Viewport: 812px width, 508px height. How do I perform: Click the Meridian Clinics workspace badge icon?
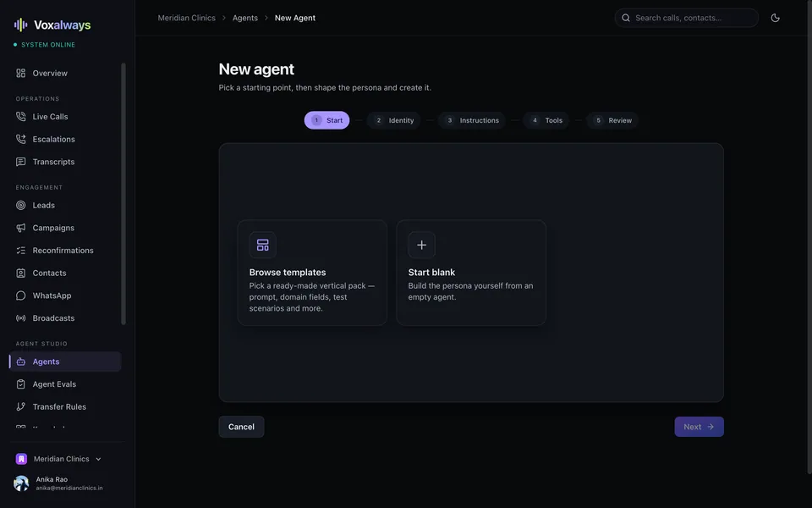[21, 459]
